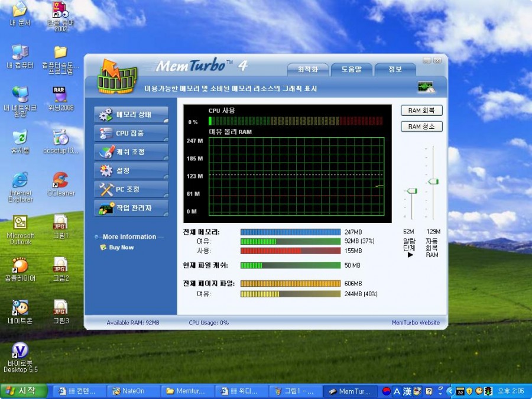Screen dimensions: 532x399
Task: Click the 알람 단계 slider handle
Action: (x=412, y=191)
